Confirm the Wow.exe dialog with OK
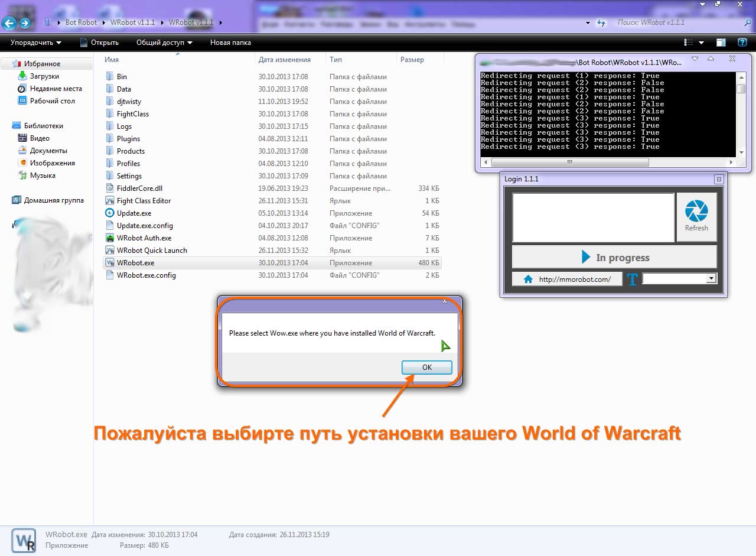Image resolution: width=756 pixels, height=556 pixels. coord(426,367)
